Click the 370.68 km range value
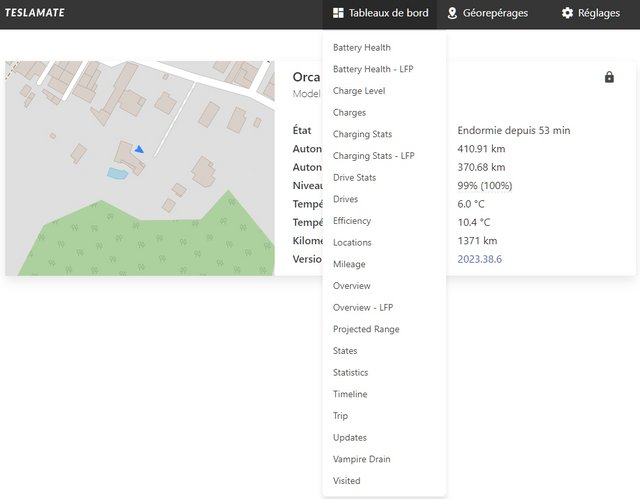640x499 pixels. click(481, 167)
